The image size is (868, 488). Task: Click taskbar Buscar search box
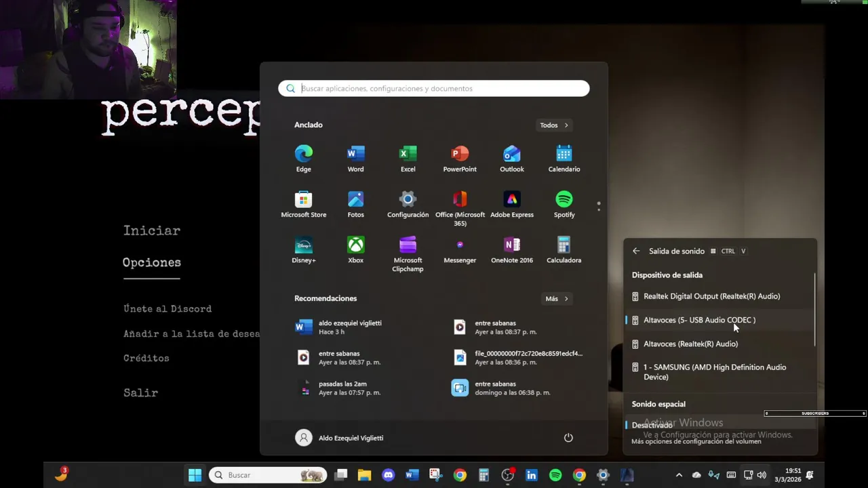[x=268, y=475]
